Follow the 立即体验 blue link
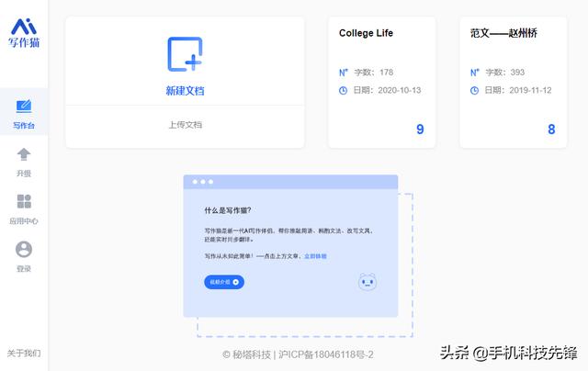 click(315, 256)
